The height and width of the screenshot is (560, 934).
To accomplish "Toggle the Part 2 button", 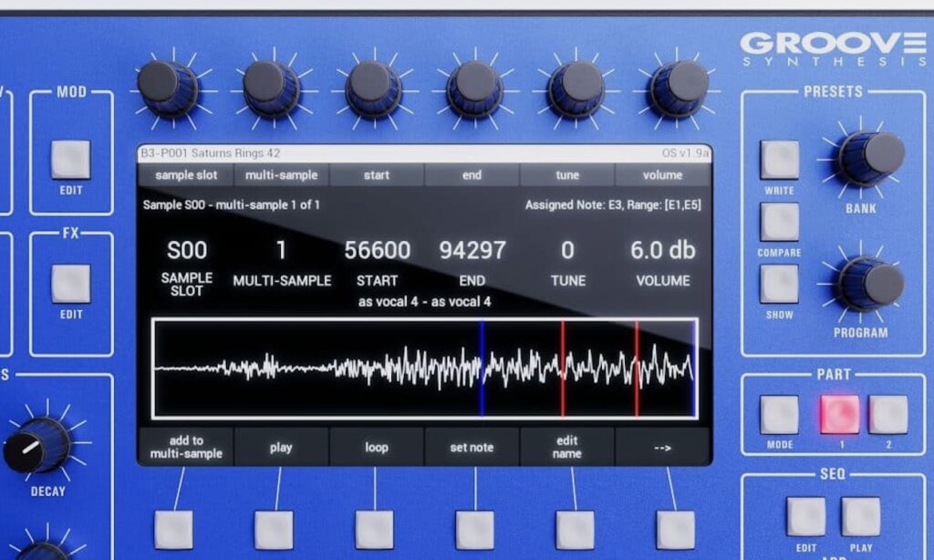I will click(887, 415).
